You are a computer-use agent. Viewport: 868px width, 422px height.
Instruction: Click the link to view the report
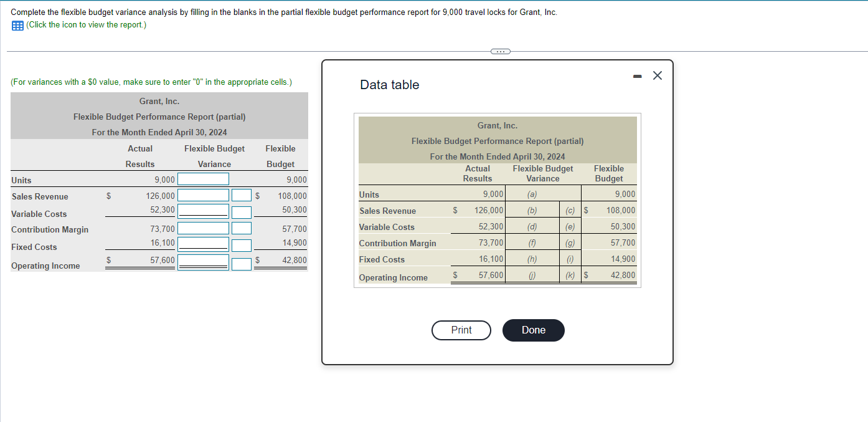click(87, 25)
